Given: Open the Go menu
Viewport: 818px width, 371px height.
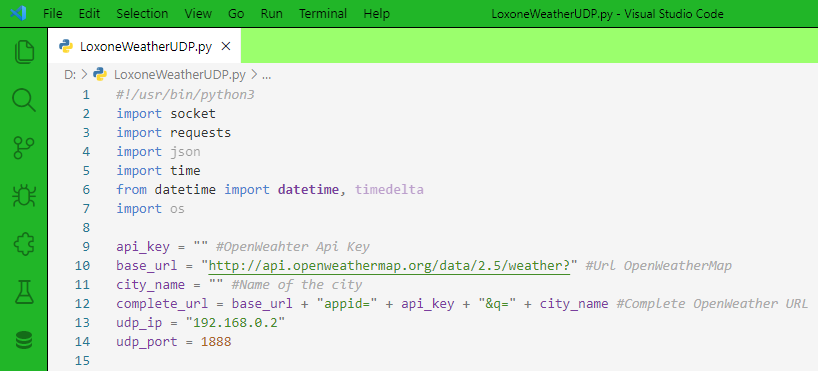Looking at the screenshot, I should point(236,14).
